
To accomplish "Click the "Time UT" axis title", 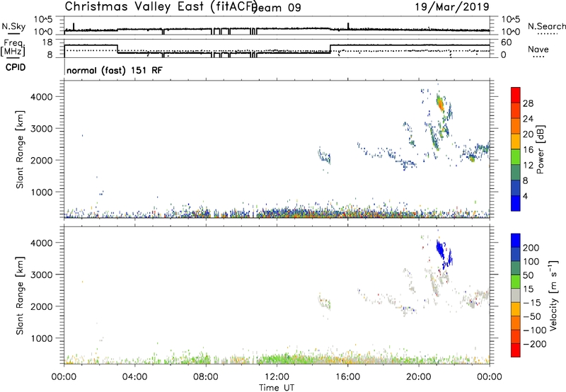I will [277, 388].
